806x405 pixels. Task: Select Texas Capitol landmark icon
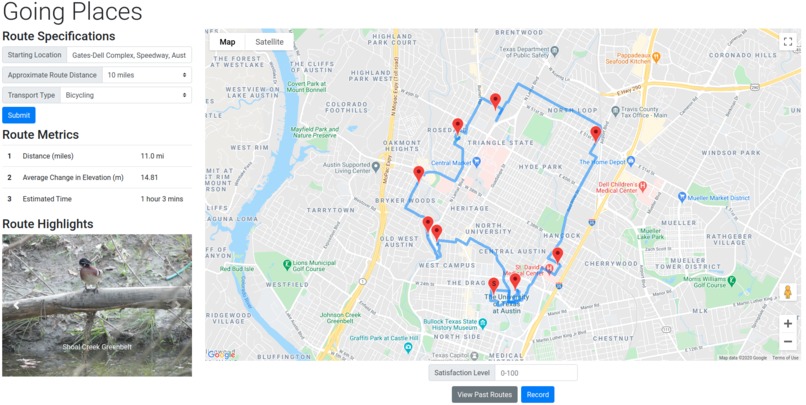474,356
